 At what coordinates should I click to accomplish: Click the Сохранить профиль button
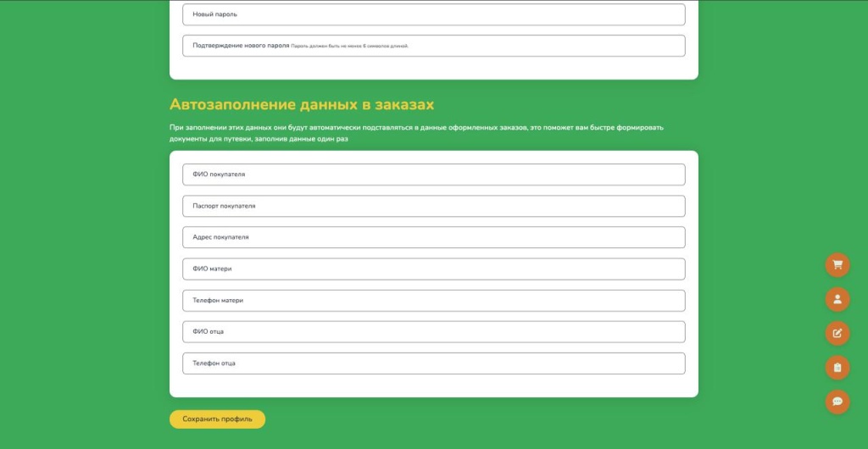[x=217, y=419]
